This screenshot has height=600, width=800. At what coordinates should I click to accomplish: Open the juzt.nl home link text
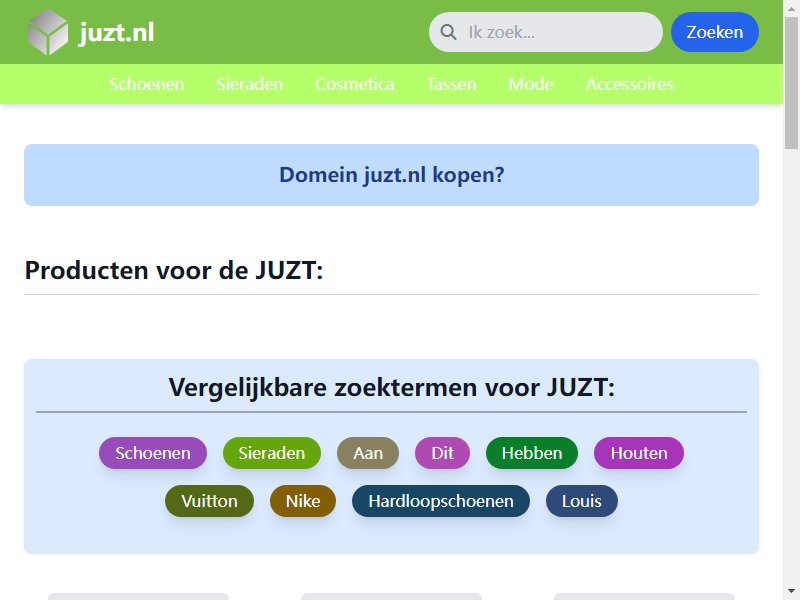116,32
